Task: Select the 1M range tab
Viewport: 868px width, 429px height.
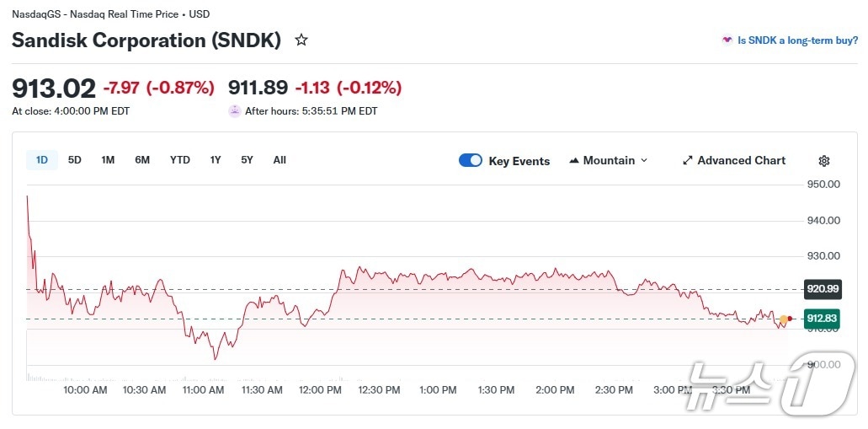Action: point(108,160)
